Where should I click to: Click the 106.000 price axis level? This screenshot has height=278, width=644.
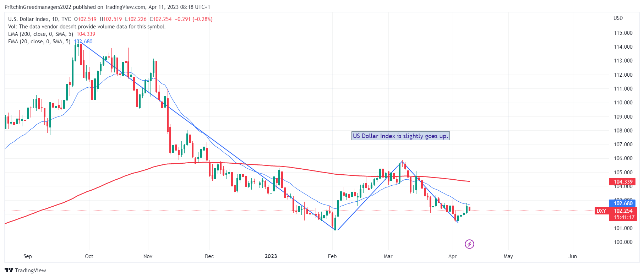click(x=623, y=158)
